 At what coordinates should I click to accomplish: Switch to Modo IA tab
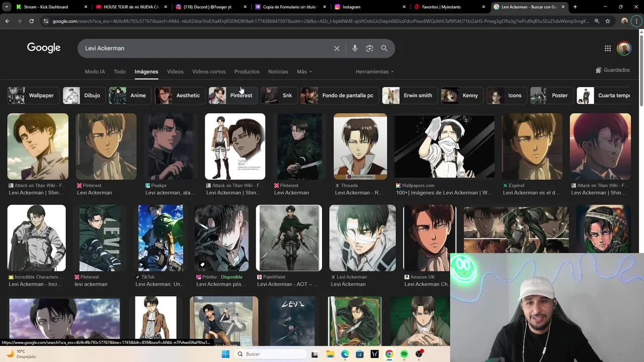point(95,71)
